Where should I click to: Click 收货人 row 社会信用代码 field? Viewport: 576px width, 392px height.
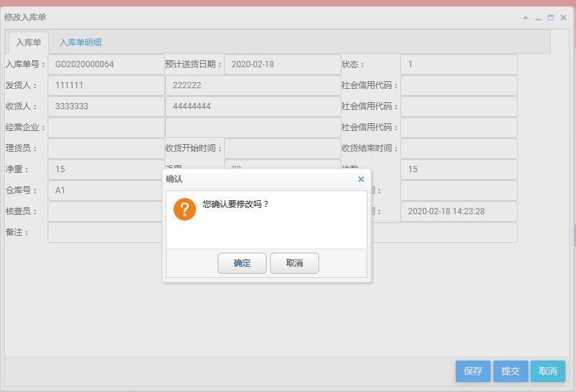[459, 106]
